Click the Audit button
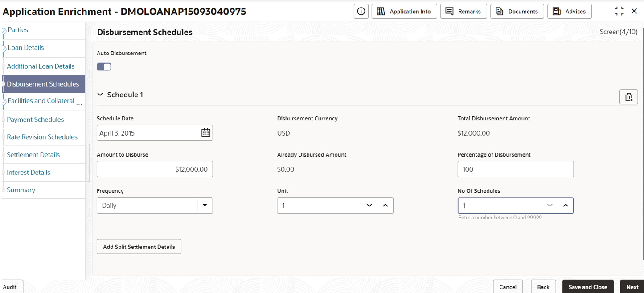644x293 pixels. click(x=11, y=287)
